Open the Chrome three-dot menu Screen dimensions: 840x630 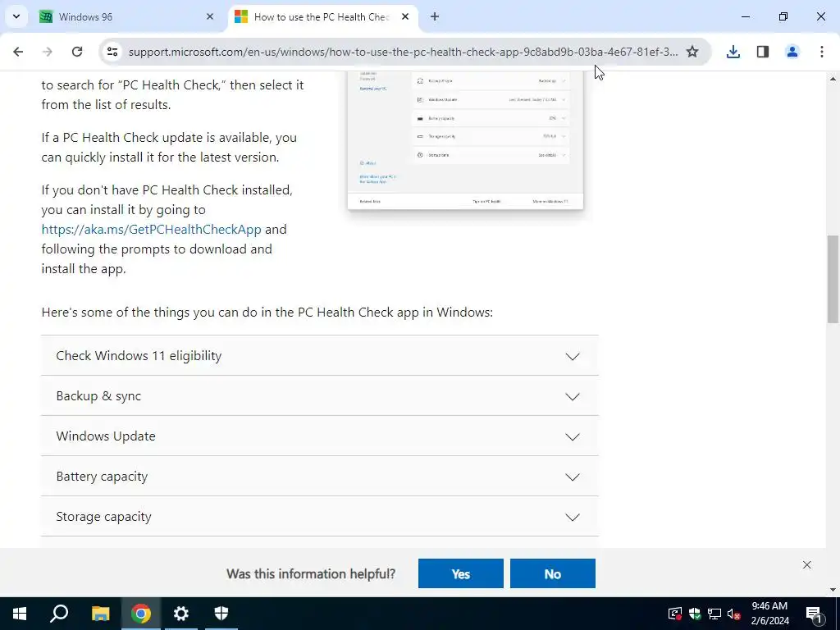(822, 52)
